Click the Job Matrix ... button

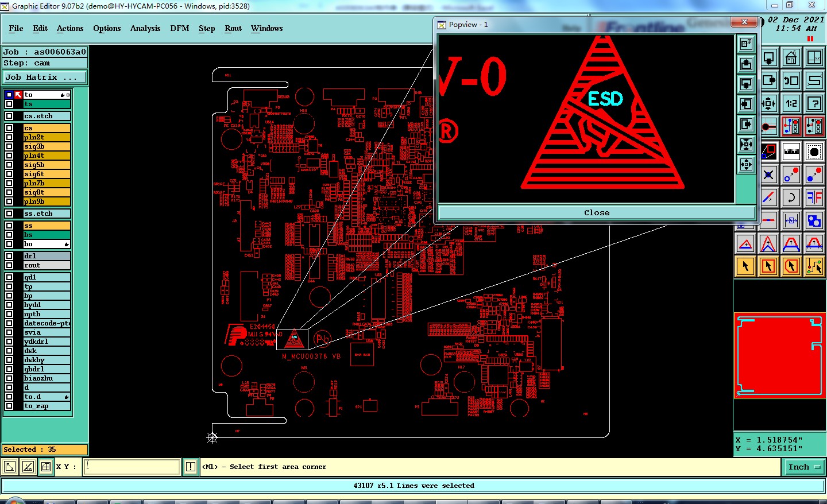pos(45,77)
